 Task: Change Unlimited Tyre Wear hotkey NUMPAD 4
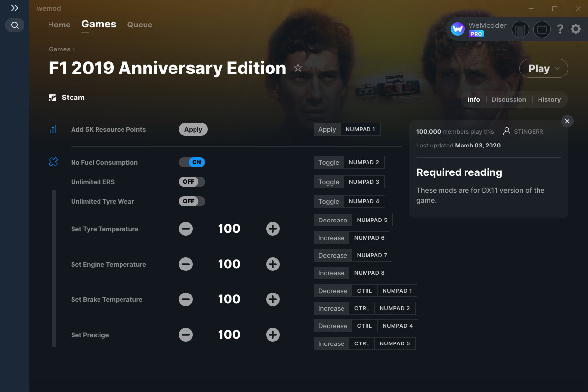tap(364, 201)
